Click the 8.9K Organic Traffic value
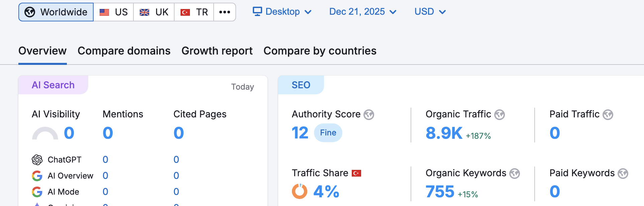 point(444,133)
